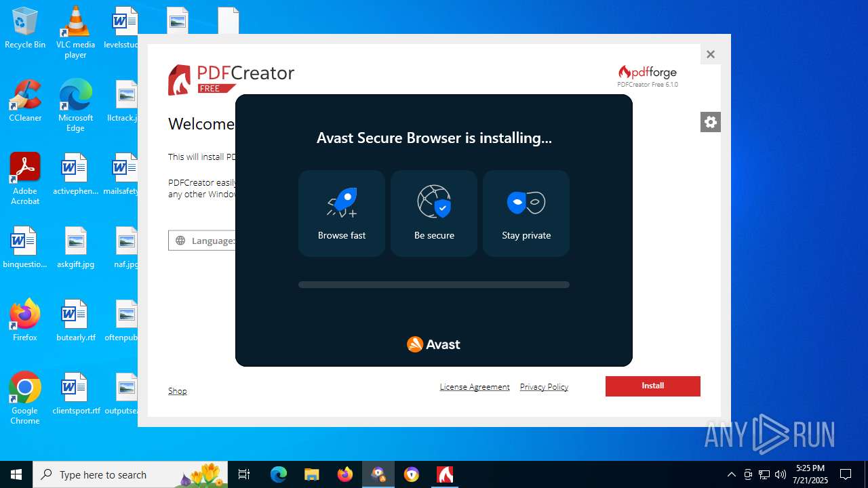868x488 pixels.
Task: Open the Privacy Policy link
Action: coord(544,387)
